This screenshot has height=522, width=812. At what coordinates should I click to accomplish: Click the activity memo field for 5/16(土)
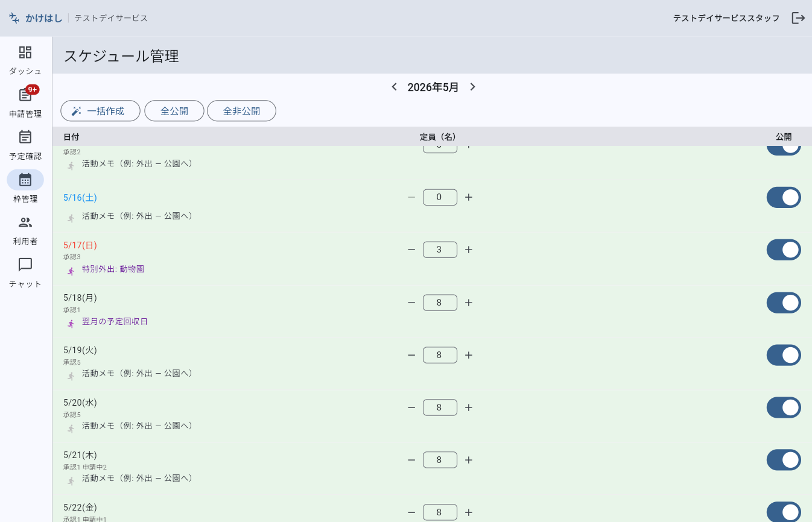coord(139,216)
